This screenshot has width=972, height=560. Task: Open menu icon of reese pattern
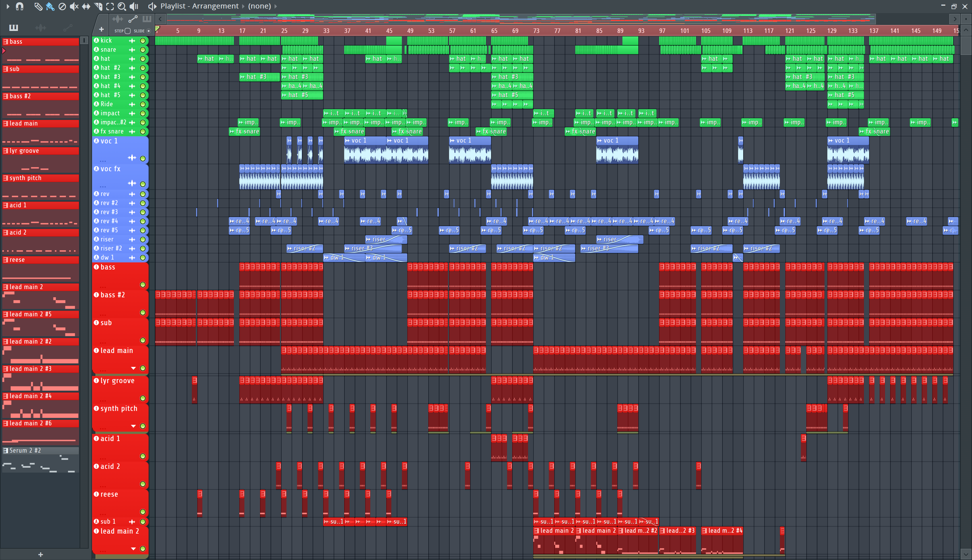click(5, 260)
